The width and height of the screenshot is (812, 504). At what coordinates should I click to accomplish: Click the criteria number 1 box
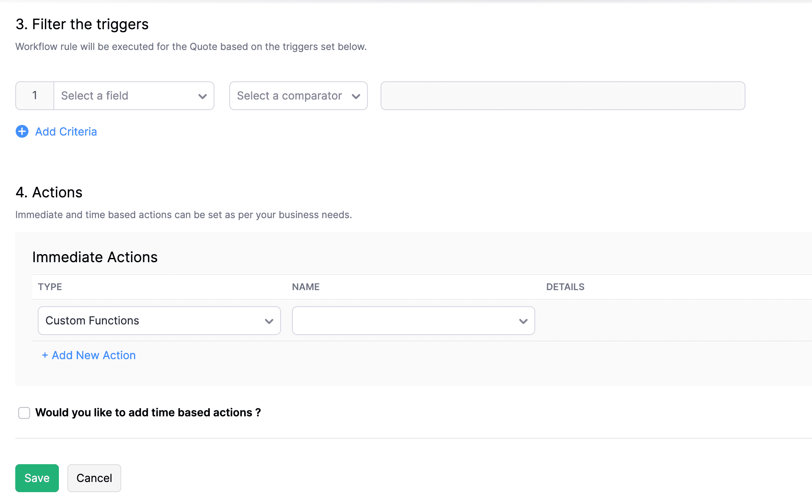[x=35, y=96]
